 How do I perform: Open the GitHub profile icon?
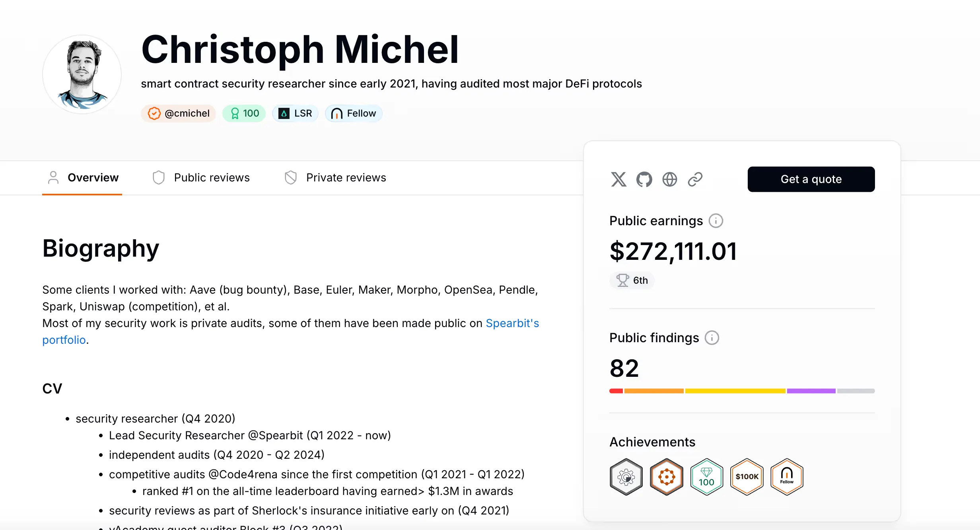[x=644, y=179]
